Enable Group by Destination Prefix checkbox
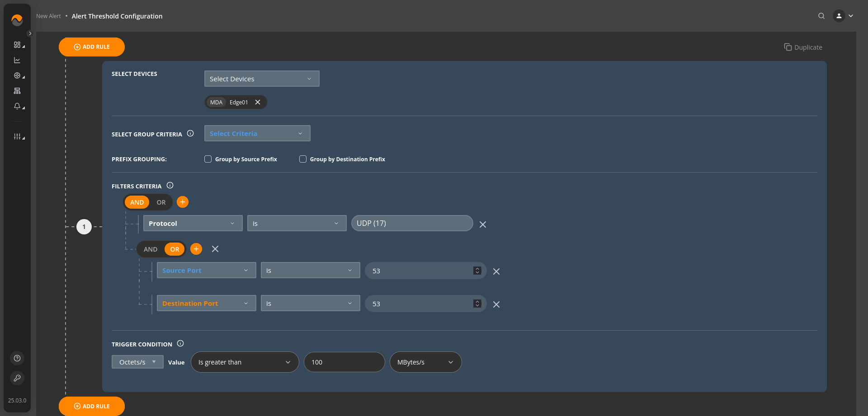 (x=303, y=159)
